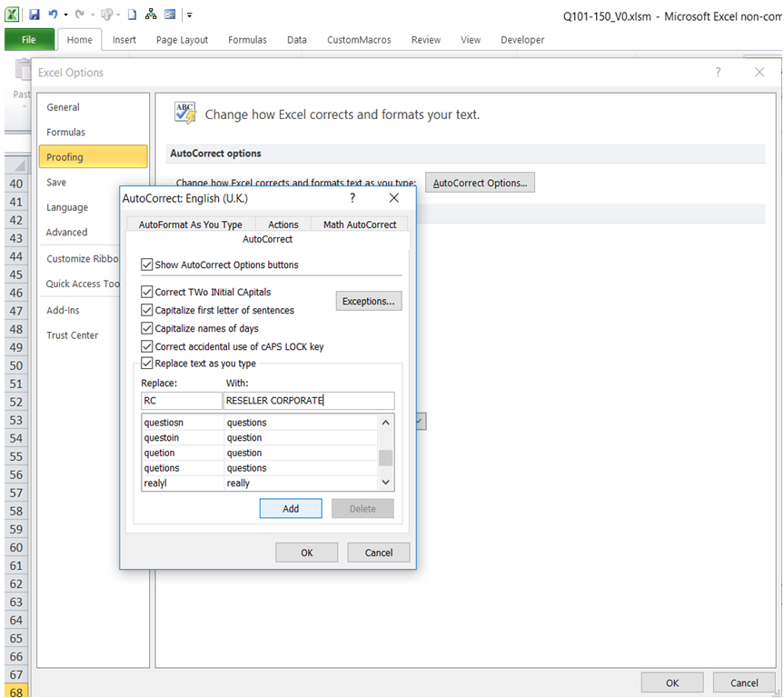Click the ABC spelling icon in Excel Options

tap(183, 113)
